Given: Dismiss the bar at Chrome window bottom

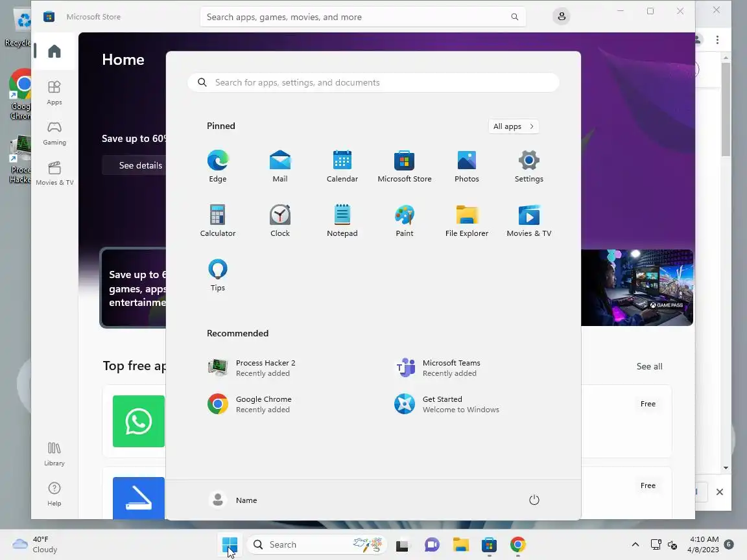Looking at the screenshot, I should click(x=720, y=492).
